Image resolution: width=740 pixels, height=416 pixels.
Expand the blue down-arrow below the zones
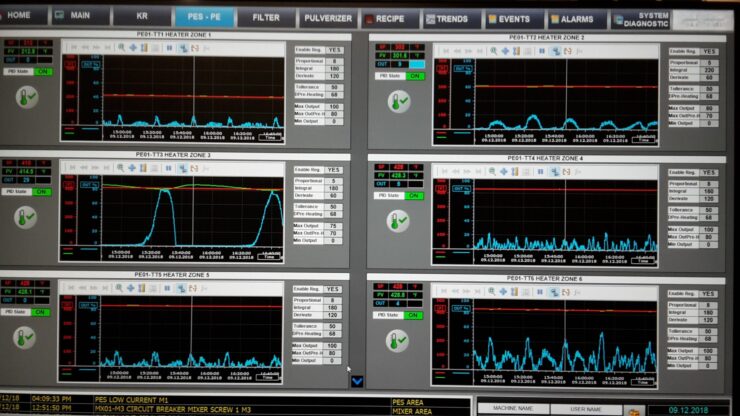pos(357,381)
